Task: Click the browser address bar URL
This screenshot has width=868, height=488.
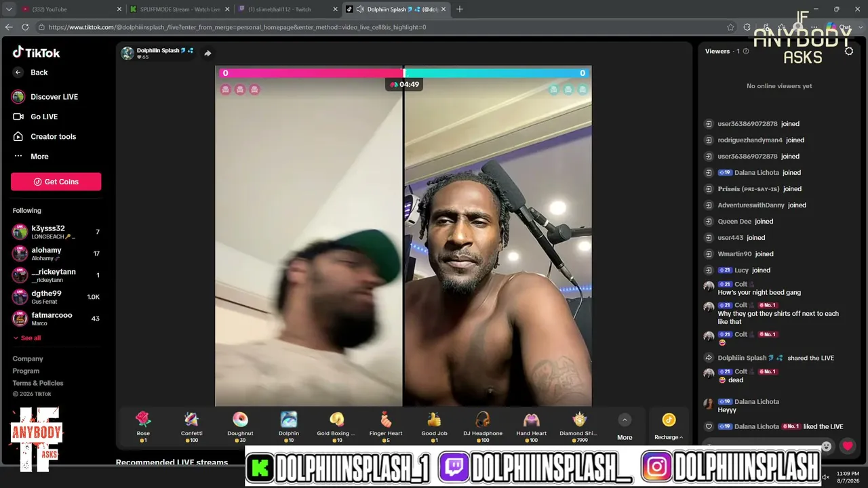Action: point(237,27)
